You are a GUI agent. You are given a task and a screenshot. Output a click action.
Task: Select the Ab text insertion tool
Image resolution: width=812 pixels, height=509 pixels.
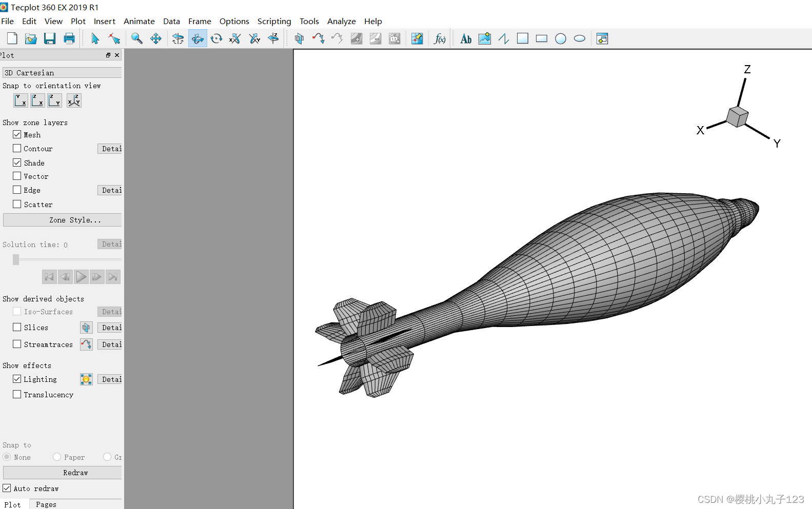click(466, 38)
